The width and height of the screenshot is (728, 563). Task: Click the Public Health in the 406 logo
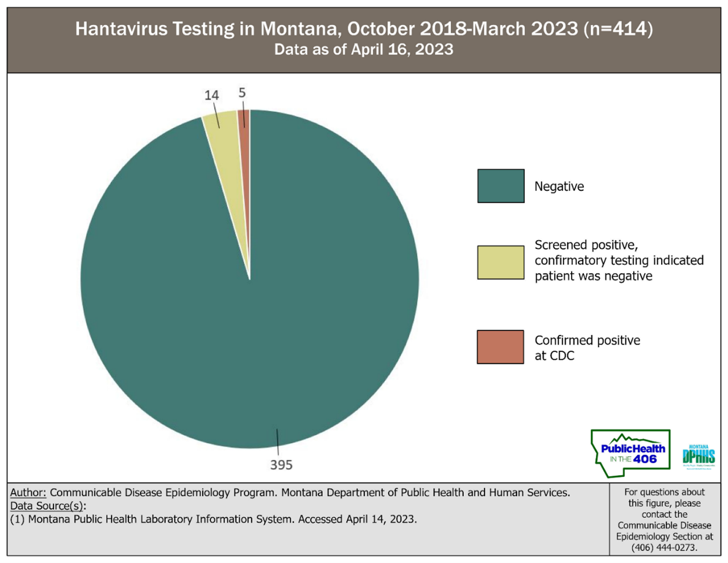[630, 453]
